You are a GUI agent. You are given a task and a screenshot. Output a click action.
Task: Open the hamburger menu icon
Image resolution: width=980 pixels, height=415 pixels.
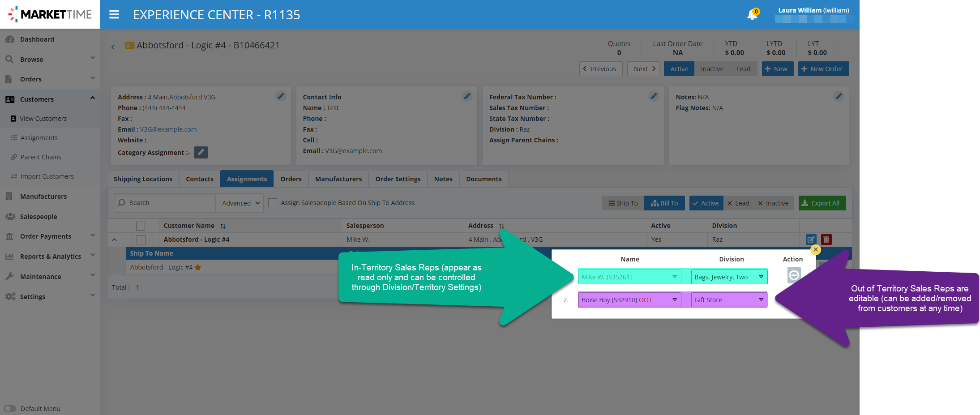pos(114,15)
